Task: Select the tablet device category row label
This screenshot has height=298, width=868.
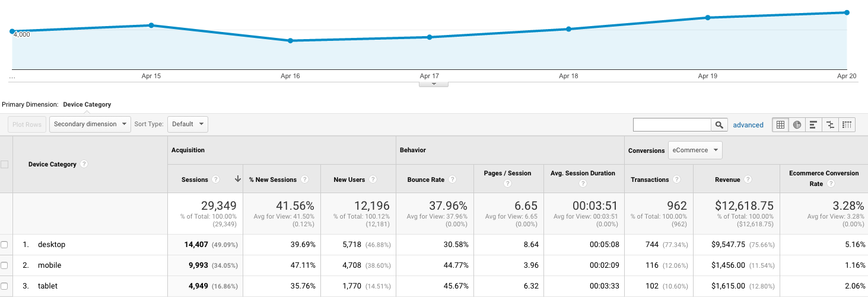Action: [x=48, y=286]
